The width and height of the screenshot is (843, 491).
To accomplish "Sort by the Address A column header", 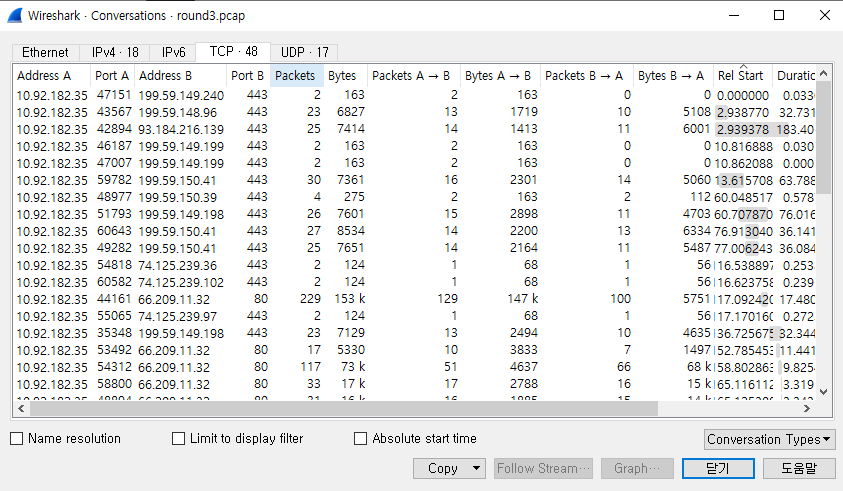I will pos(51,76).
